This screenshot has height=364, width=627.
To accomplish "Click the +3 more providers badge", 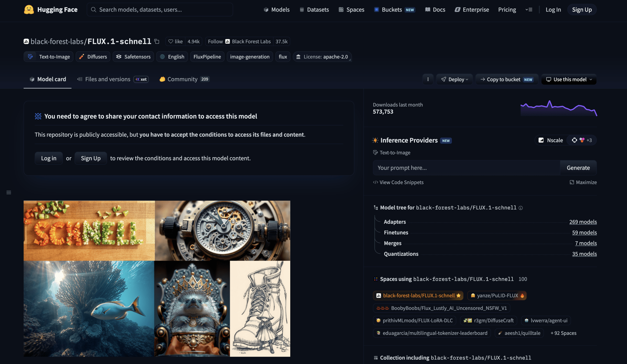I will click(x=589, y=140).
